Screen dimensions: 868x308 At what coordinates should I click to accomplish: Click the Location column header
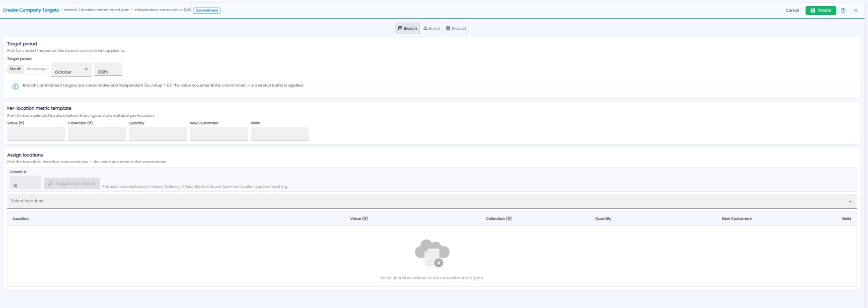pos(21,219)
